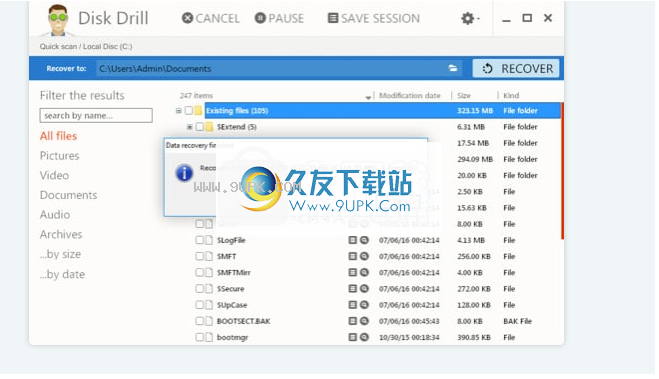The image size is (659, 379).
Task: Sort by Modification date column header
Action: point(410,95)
